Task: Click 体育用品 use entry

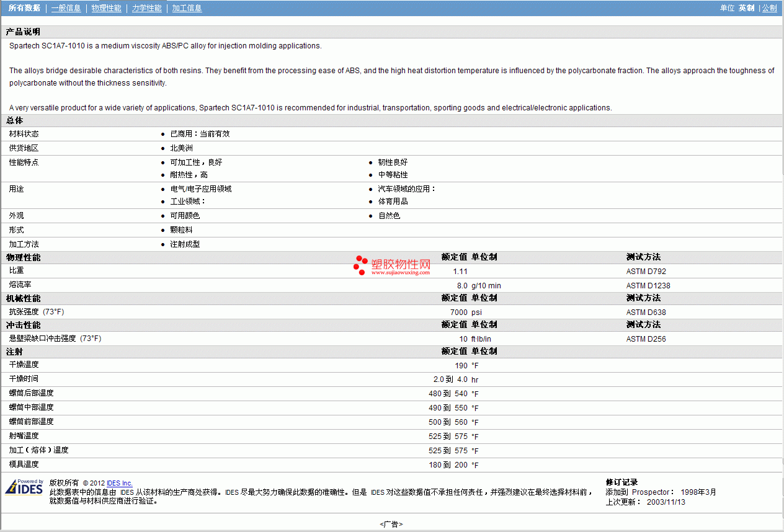Action: click(393, 202)
